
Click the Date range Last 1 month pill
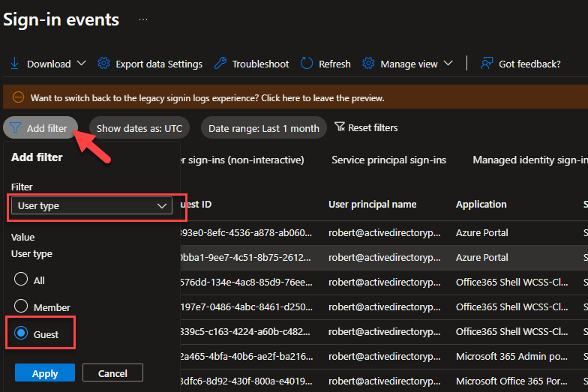click(264, 128)
